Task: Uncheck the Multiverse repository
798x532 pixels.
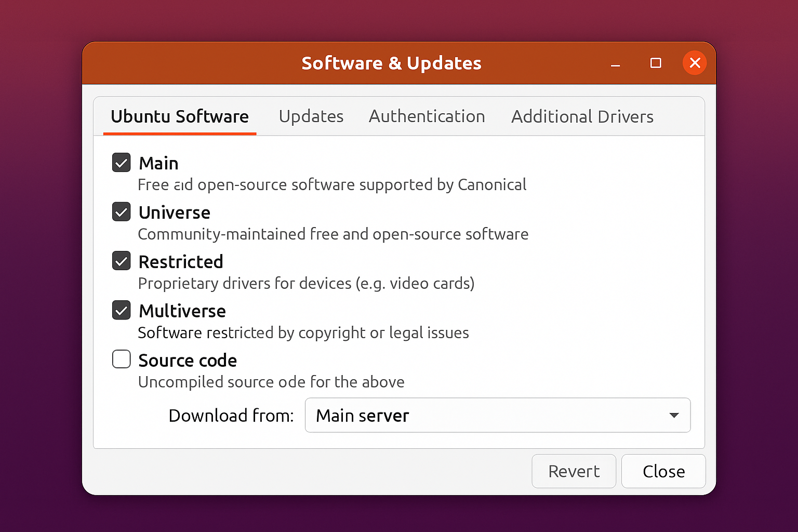Action: [121, 310]
